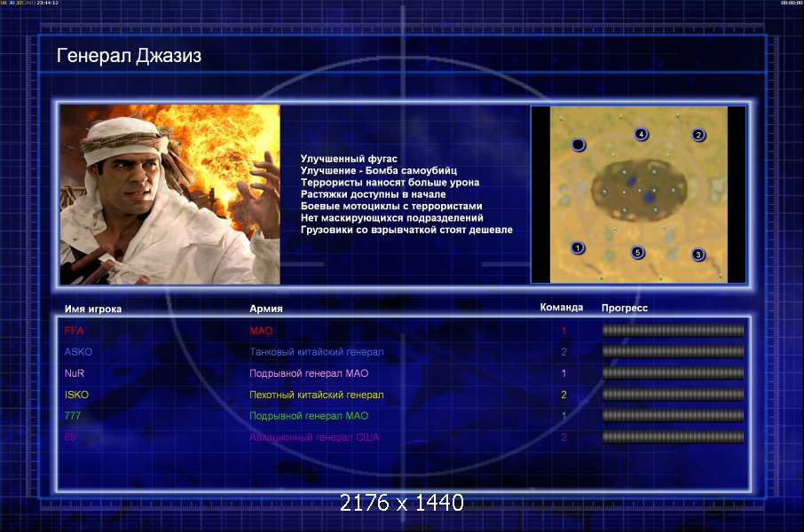This screenshot has width=804, height=532.
Task: Click "Улучшенный фугас" feature line
Action: coord(349,159)
